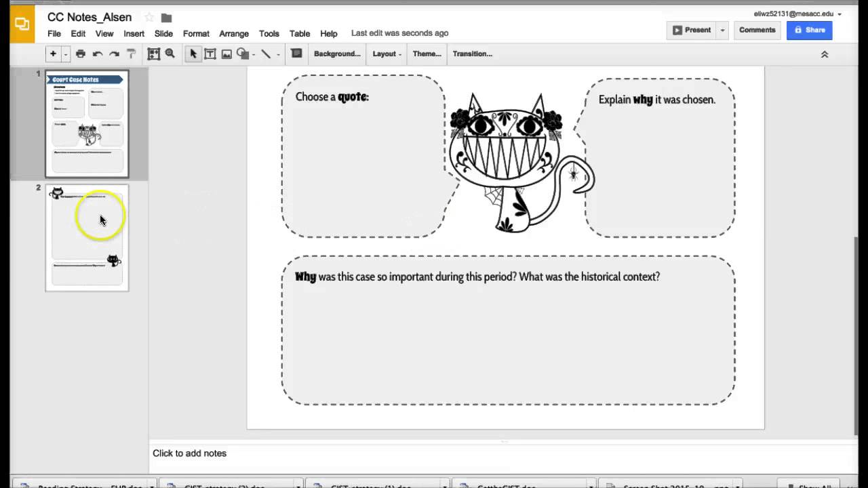Open the Edit menu
This screenshot has height=488, width=868.
pos(78,33)
